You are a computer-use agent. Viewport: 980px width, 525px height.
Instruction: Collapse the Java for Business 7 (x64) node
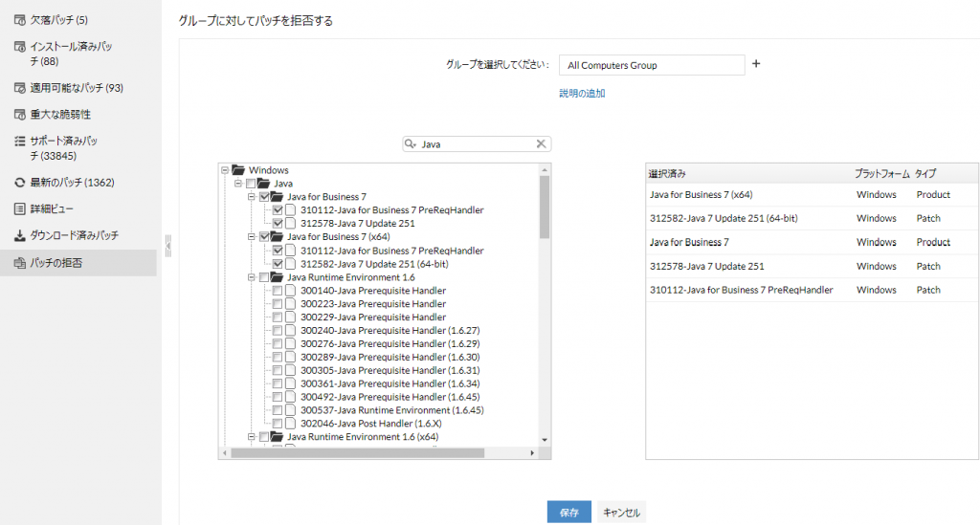click(x=252, y=236)
